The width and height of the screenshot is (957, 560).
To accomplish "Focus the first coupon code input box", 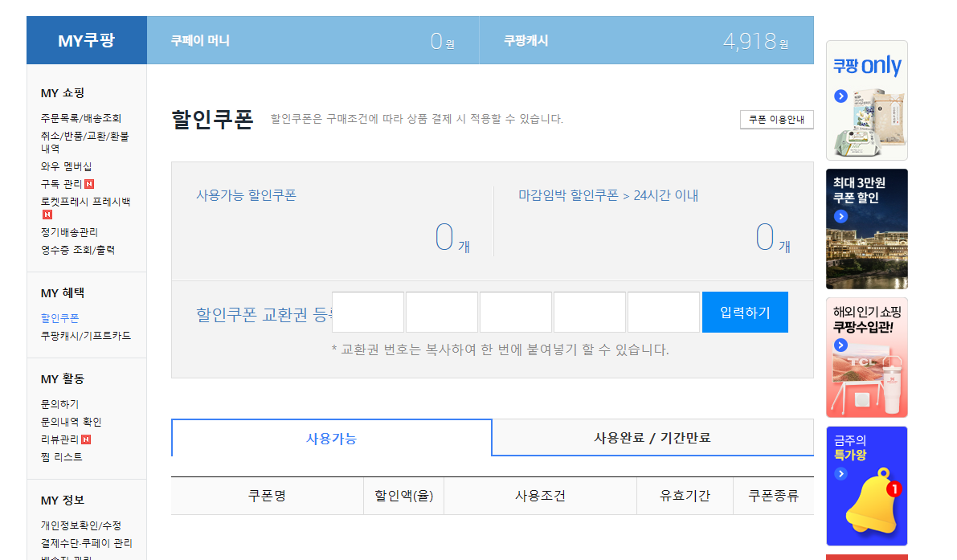I will click(x=368, y=313).
